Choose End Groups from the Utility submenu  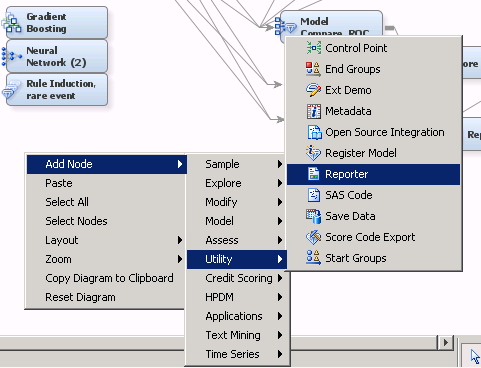[x=373, y=69]
